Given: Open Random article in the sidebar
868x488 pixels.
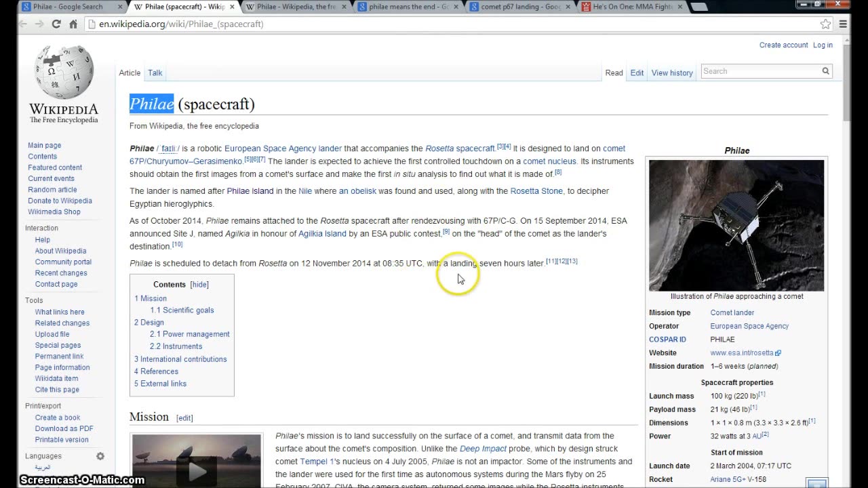Looking at the screenshot, I should click(x=52, y=190).
